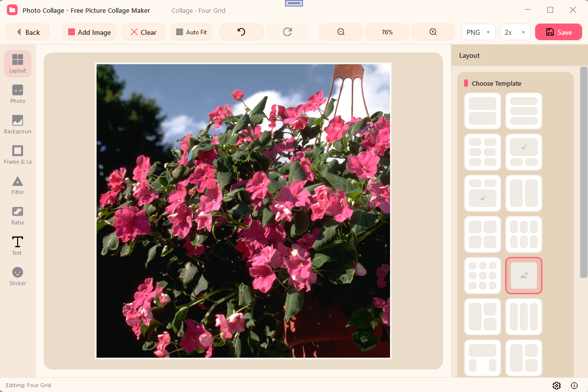Click the Layout panel scrollbar
Viewport: 588px width, 392px height.
[583, 171]
